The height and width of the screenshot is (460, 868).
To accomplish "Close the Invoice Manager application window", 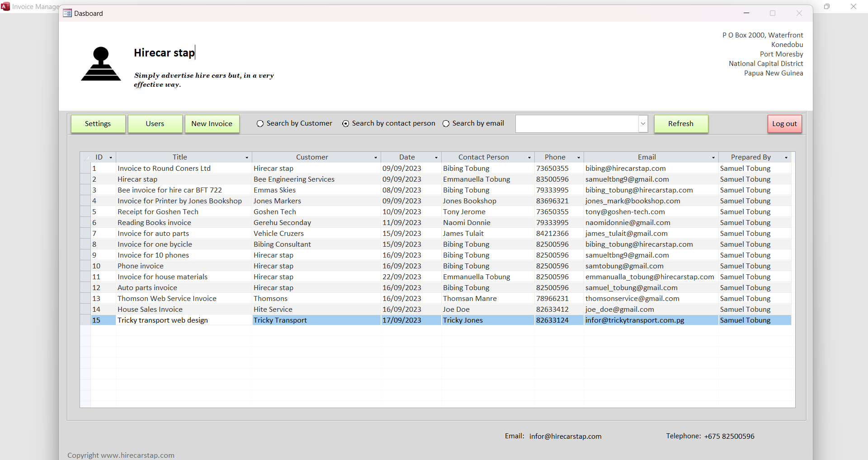I will point(854,6).
